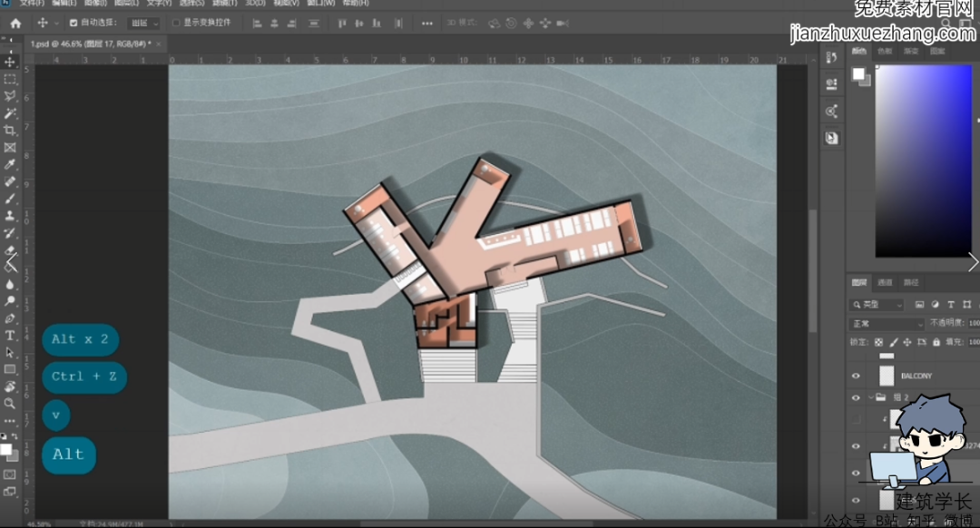Open the blend mode 正常 dropdown
This screenshot has width=980, height=528.
coord(887,324)
